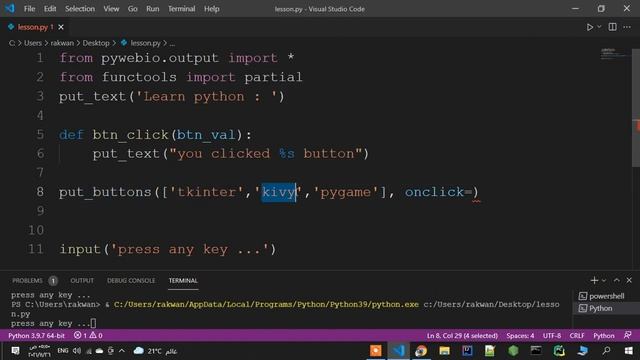The height and width of the screenshot is (360, 640).
Task: Select language mode Python in status bar
Action: 604,336
